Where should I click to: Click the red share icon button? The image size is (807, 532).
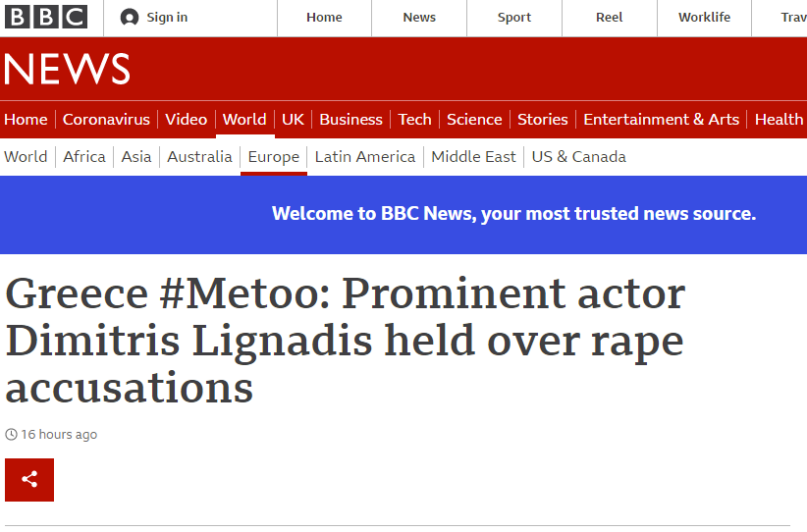(x=29, y=480)
